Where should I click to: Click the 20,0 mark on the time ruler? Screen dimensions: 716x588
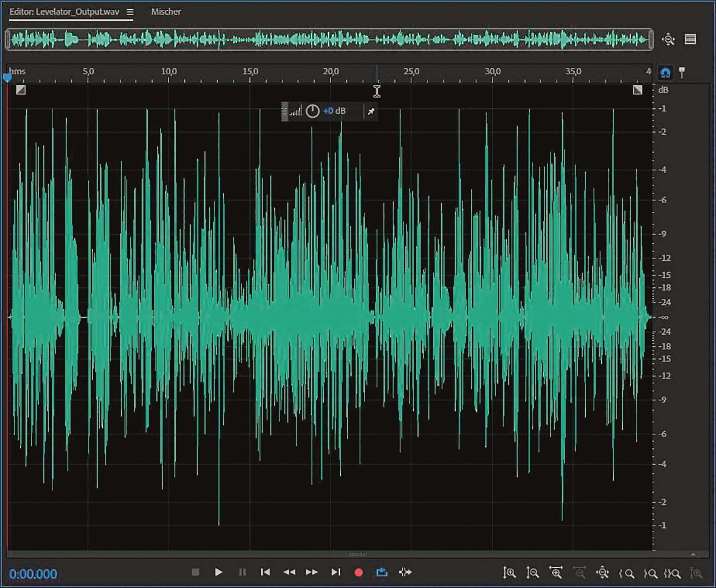point(331,72)
